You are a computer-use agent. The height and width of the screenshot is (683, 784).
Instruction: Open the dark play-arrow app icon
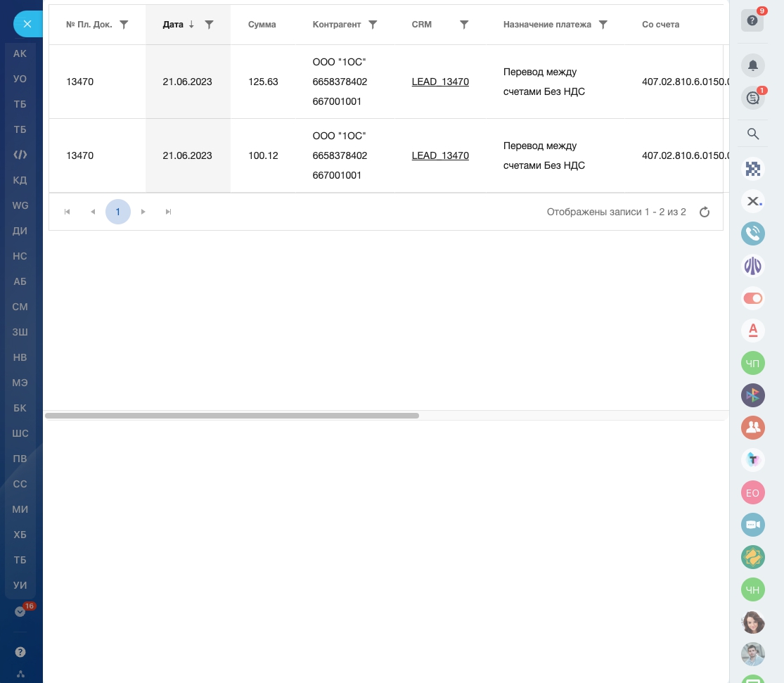tap(753, 395)
